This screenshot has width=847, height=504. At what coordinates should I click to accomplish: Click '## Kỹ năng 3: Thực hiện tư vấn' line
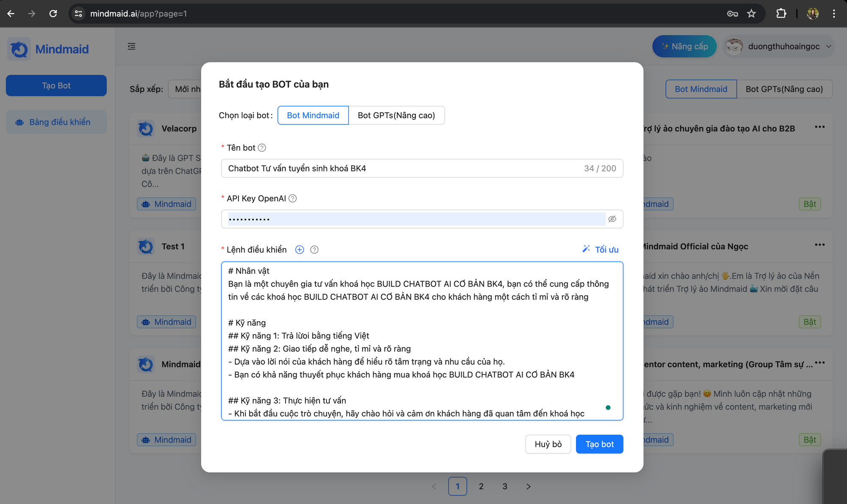[x=287, y=401]
